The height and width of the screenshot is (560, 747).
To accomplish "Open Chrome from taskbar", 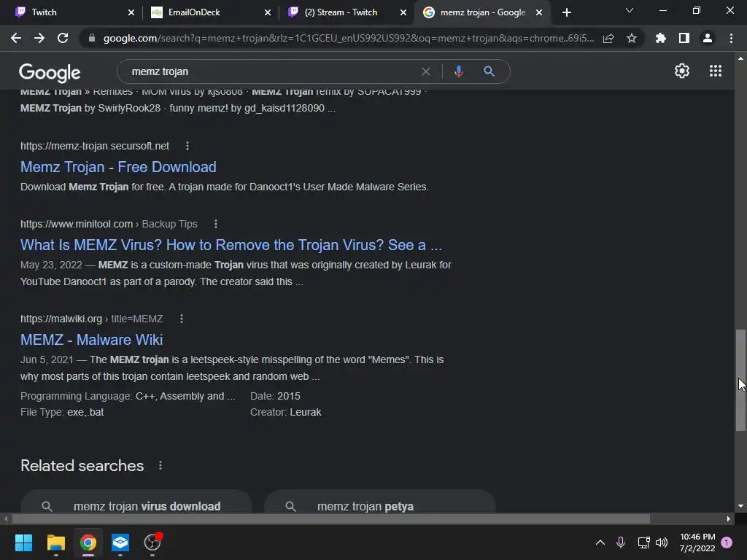I will point(88,542).
